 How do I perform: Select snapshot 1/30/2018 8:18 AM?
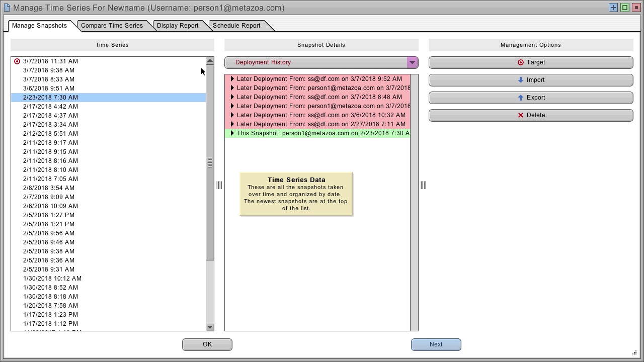click(x=108, y=297)
